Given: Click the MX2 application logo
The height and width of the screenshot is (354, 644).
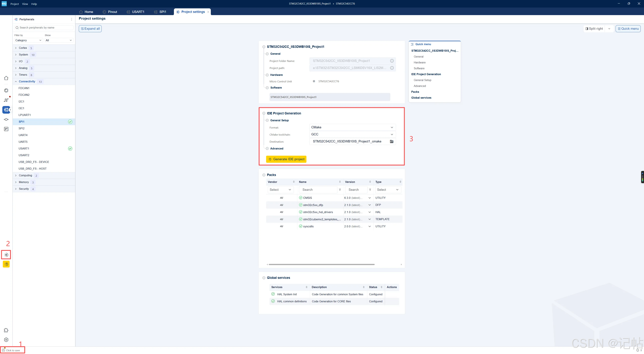Looking at the screenshot, I should pos(4,4).
